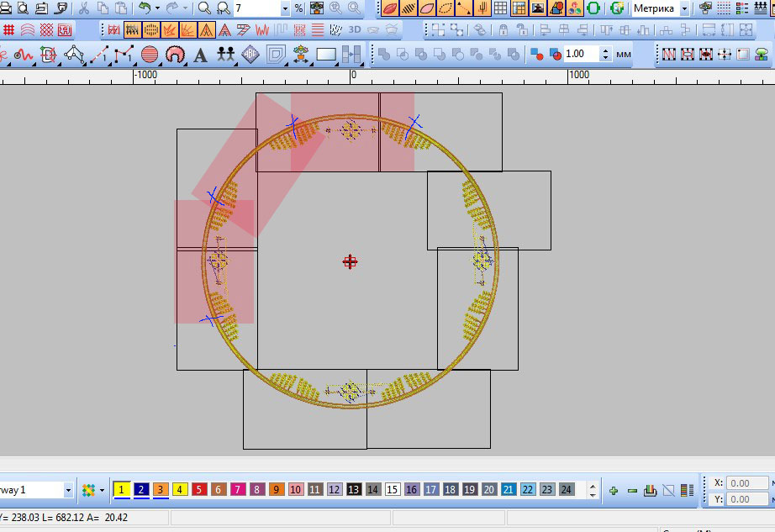Screen dimensions: 775x532
Task: Click the red crosshair at design center
Action: (x=350, y=262)
